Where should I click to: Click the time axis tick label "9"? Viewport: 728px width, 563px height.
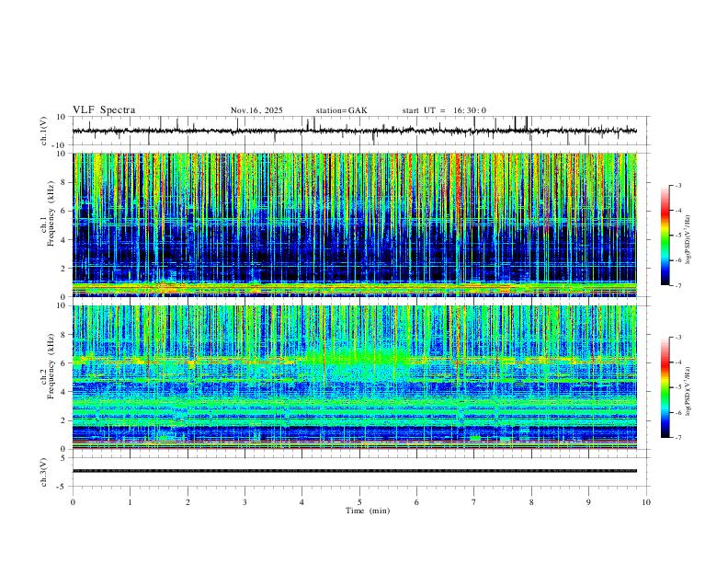pyautogui.click(x=588, y=502)
